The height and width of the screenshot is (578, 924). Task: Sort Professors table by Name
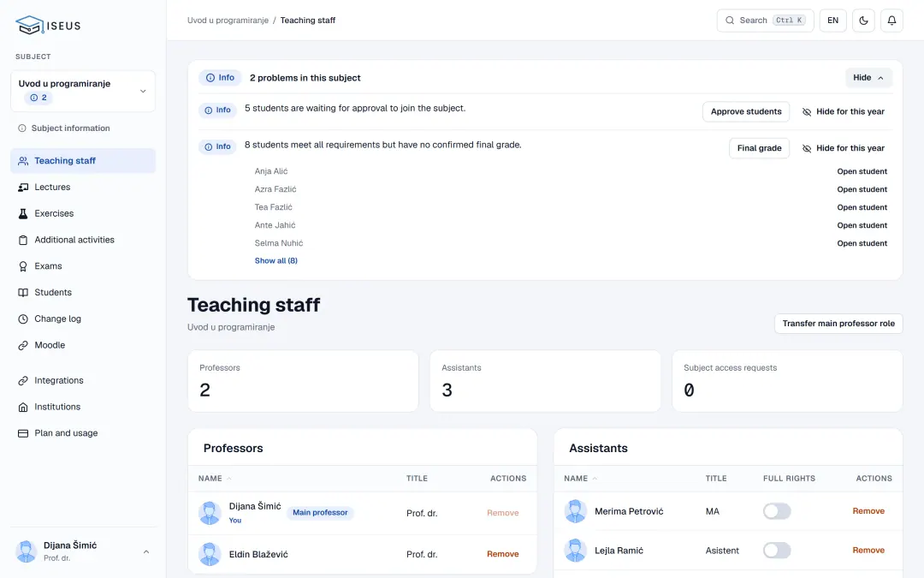pos(215,479)
